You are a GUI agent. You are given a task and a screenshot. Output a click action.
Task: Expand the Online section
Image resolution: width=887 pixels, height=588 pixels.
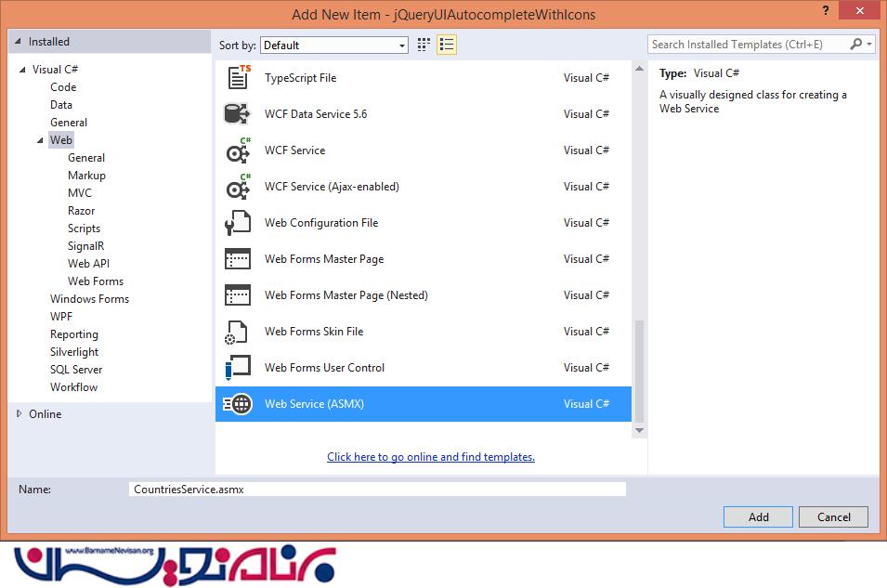(19, 414)
